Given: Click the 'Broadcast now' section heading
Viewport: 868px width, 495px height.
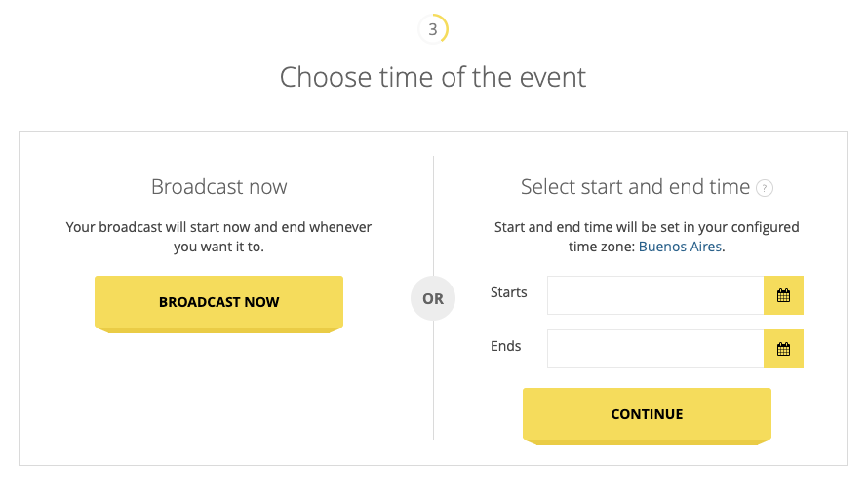Looking at the screenshot, I should coord(218,187).
